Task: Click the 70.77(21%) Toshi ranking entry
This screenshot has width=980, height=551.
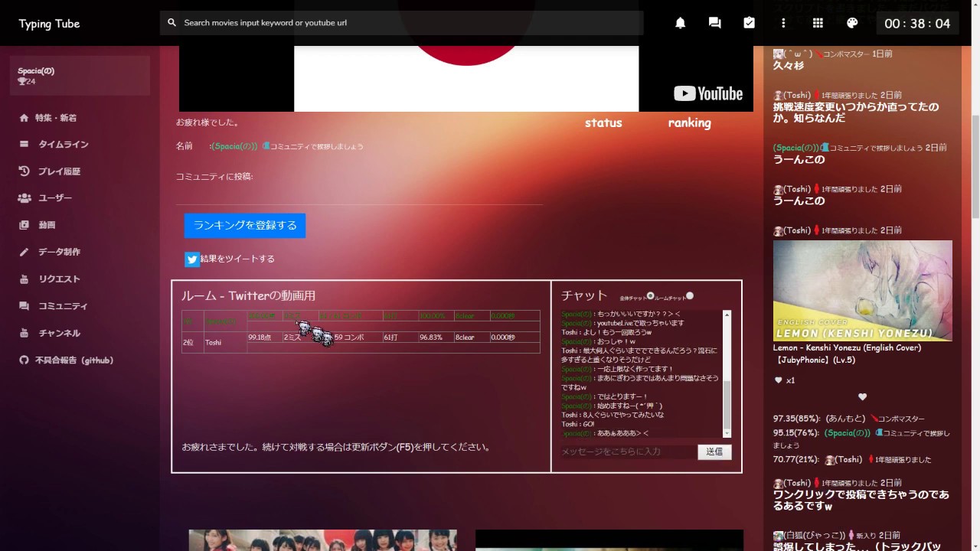Action: 852,459
